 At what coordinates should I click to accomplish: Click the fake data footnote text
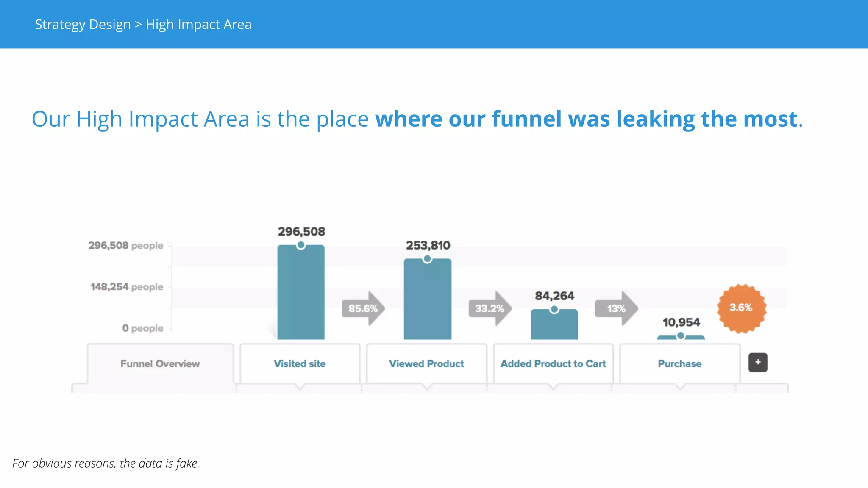tap(106, 463)
